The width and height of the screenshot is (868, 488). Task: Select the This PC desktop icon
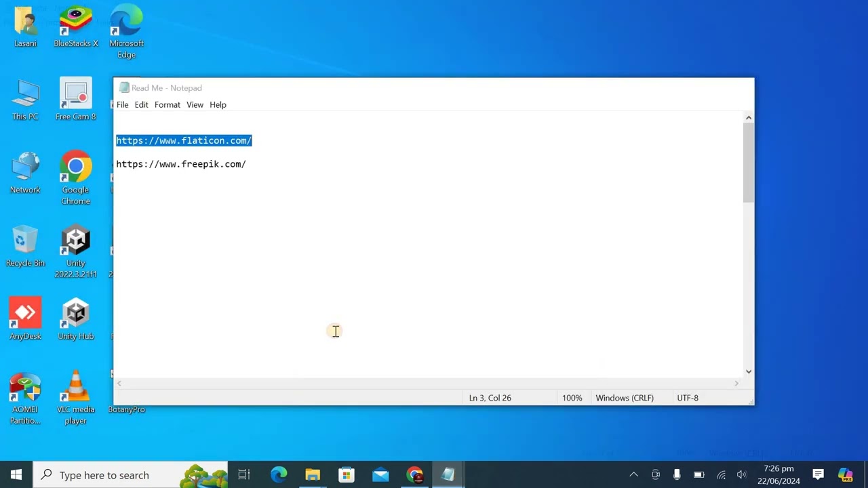[25, 100]
